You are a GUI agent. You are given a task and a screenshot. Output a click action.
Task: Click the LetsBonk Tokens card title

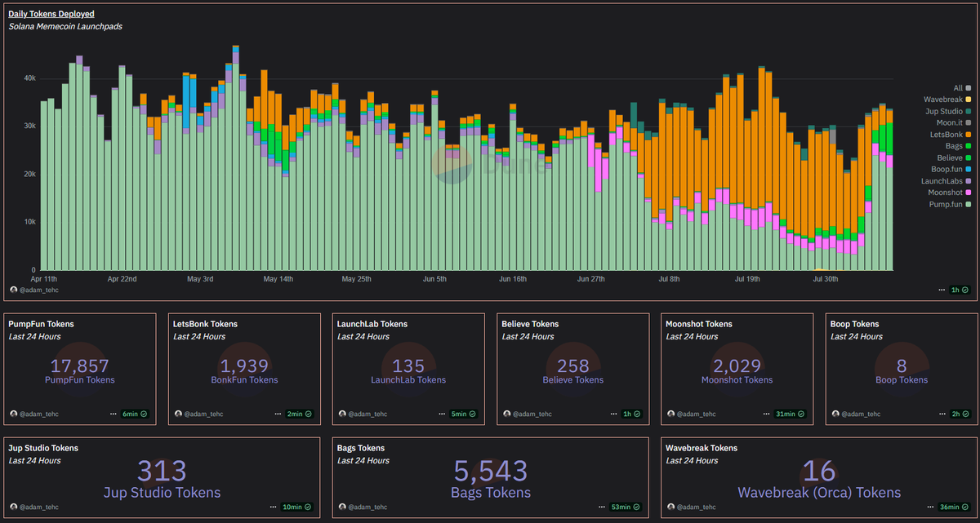(206, 324)
